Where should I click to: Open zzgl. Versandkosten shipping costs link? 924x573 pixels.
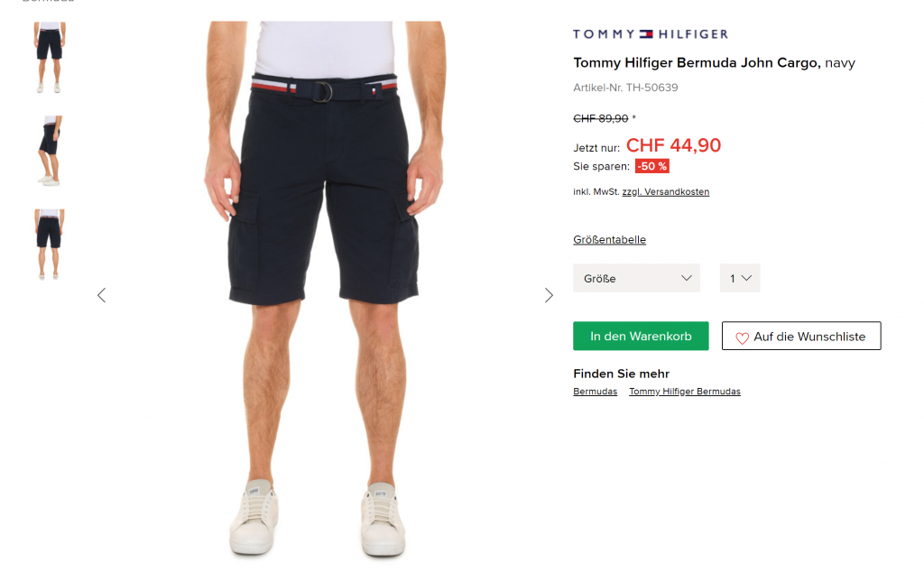click(x=665, y=192)
